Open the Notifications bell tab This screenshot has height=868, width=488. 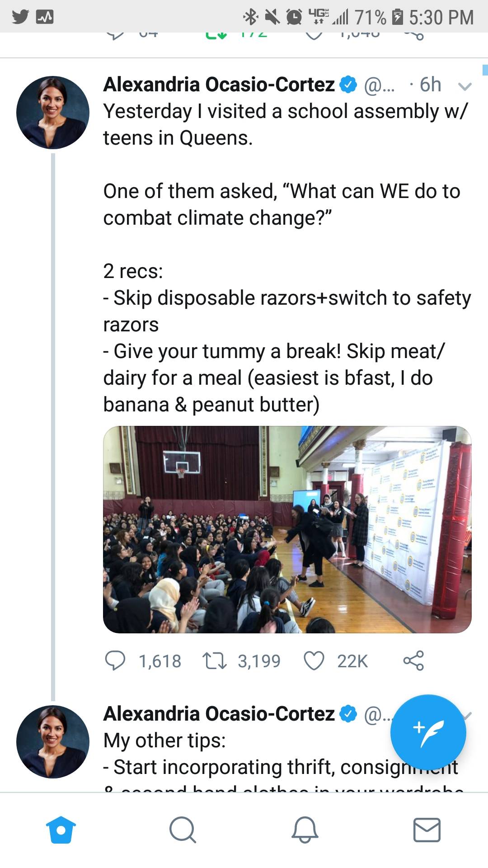pos(305,830)
